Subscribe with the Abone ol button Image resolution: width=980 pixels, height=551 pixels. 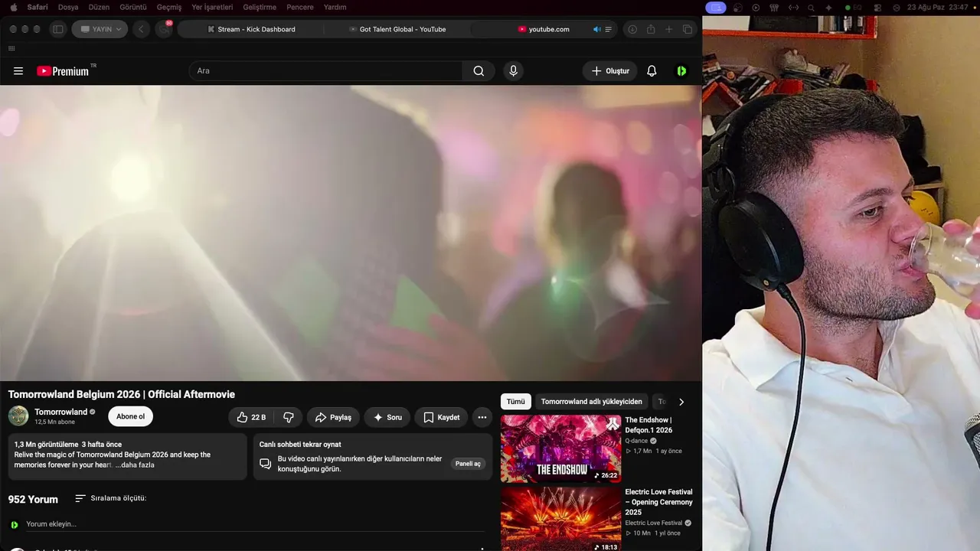(x=130, y=416)
